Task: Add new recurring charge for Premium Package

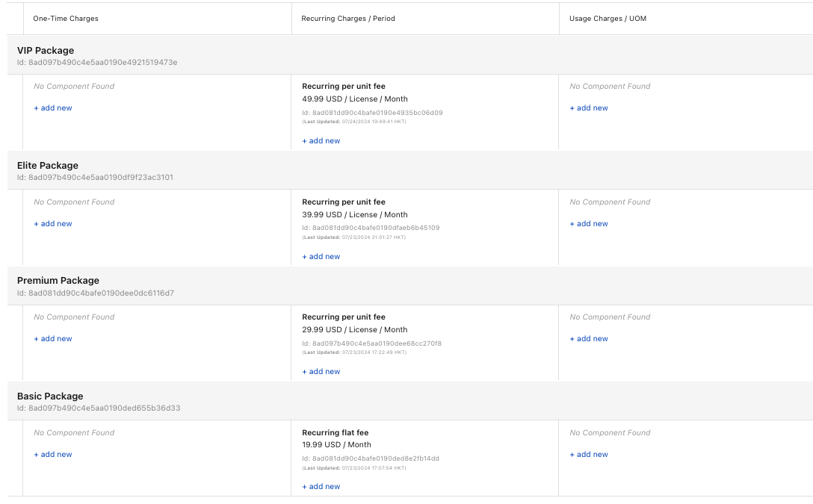Action: 320,371
